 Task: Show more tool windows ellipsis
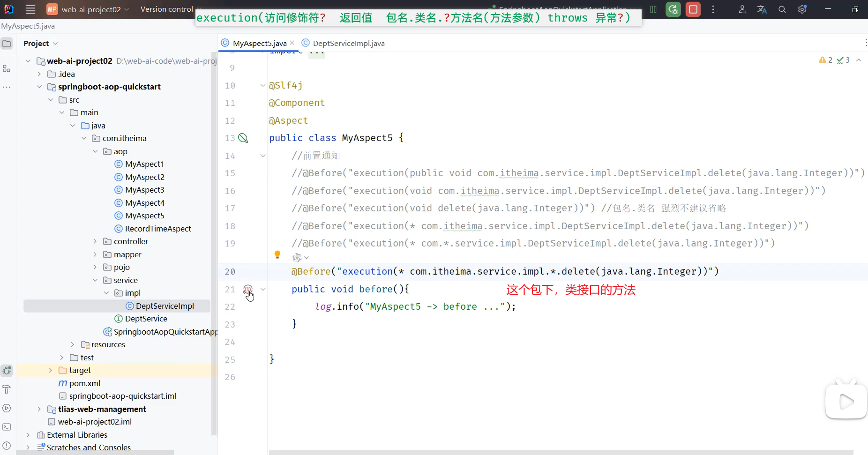tap(7, 87)
